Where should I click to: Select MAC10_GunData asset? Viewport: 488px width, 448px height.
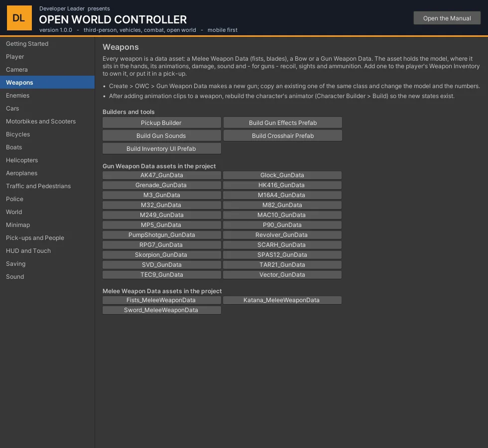[282, 215]
